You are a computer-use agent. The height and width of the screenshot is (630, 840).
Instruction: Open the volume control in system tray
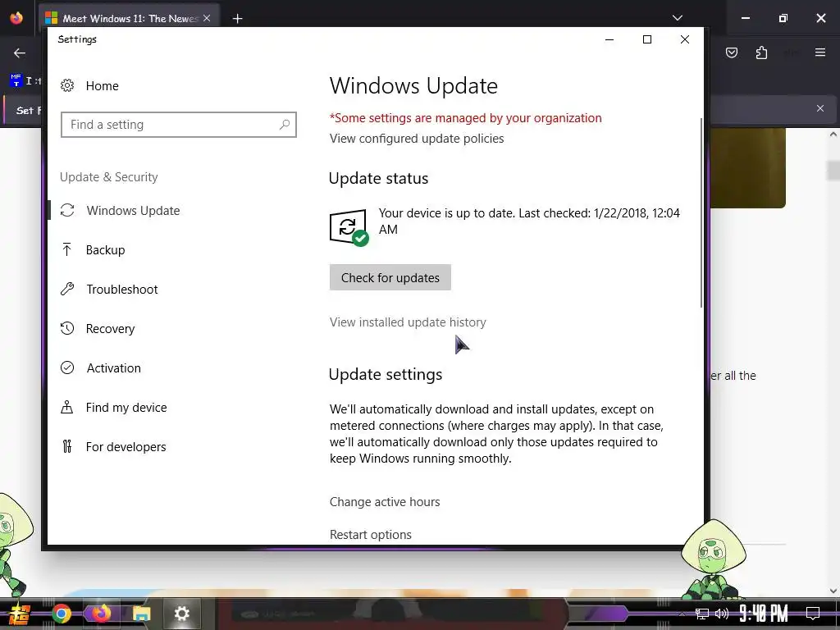point(722,614)
